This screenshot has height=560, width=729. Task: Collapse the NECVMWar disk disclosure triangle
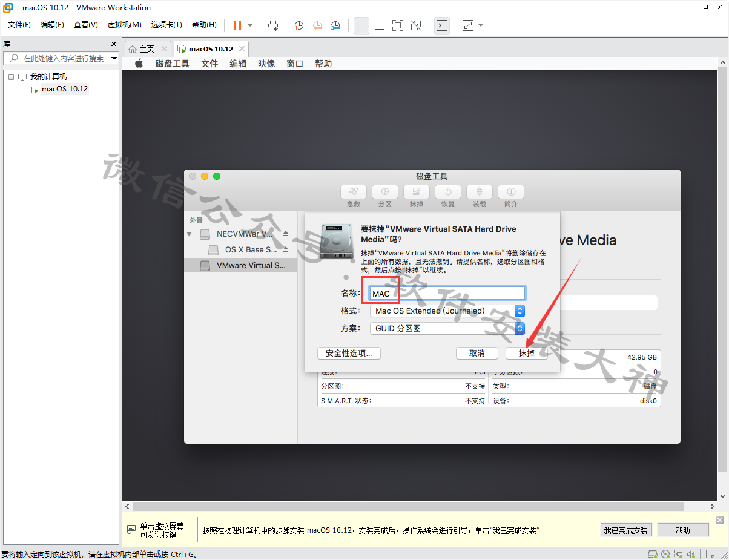pyautogui.click(x=190, y=234)
